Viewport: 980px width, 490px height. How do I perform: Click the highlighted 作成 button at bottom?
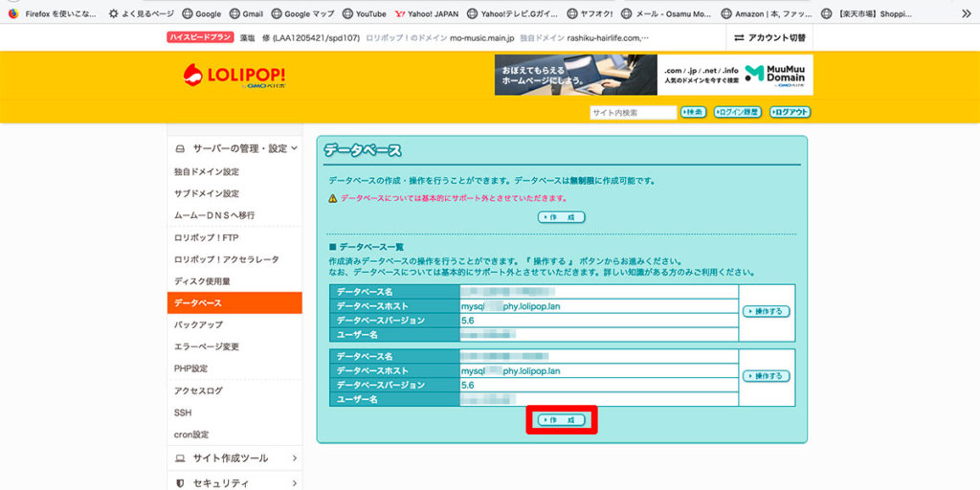point(561,420)
